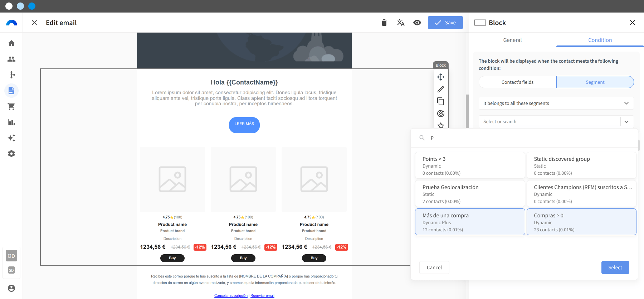Click the first product's Buy button
Viewport: 644px width, 299px height.
[172, 258]
